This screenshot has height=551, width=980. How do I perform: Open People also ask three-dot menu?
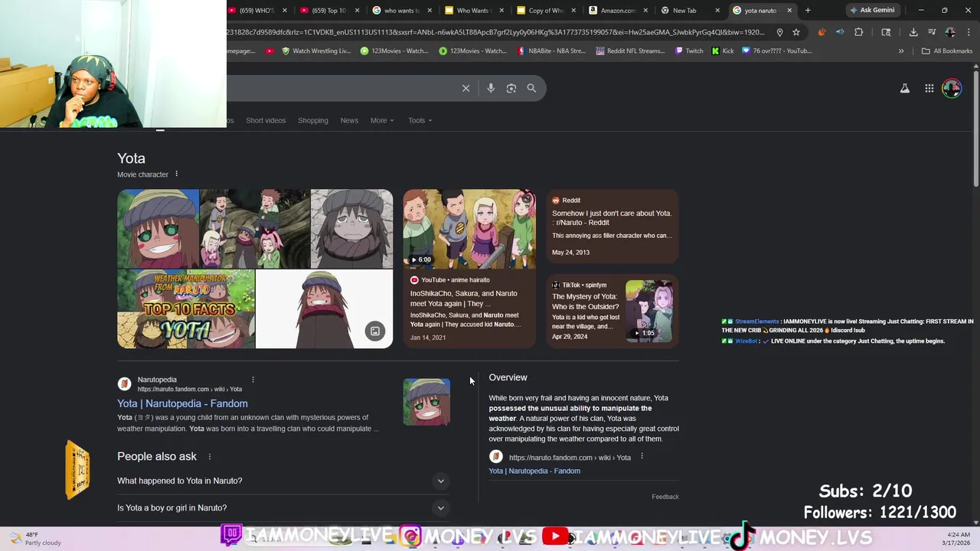point(209,457)
